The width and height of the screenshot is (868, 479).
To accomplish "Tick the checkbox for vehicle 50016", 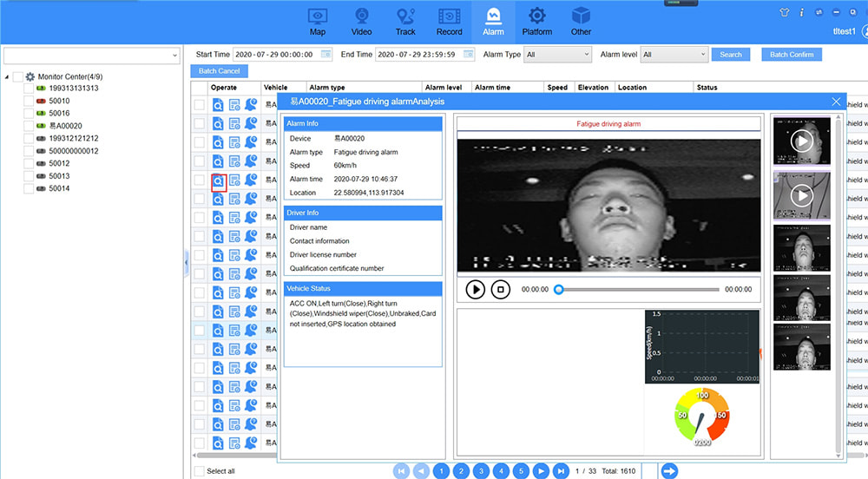I will (x=29, y=114).
